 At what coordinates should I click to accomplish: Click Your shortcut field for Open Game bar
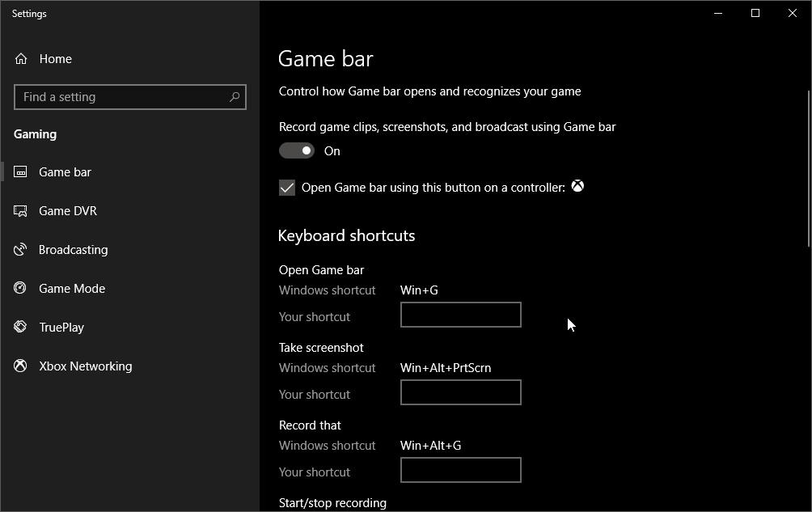tap(461, 315)
